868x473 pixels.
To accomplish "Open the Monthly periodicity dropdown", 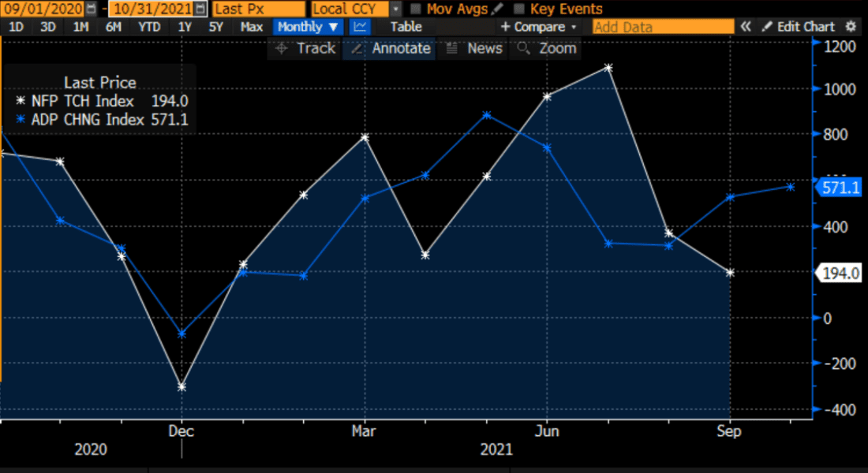I will pyautogui.click(x=306, y=26).
